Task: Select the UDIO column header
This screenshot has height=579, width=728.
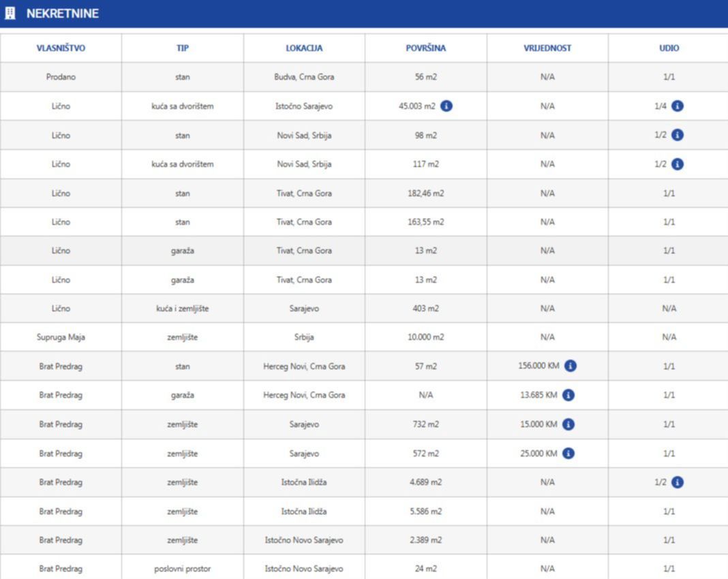Action: coord(669,48)
